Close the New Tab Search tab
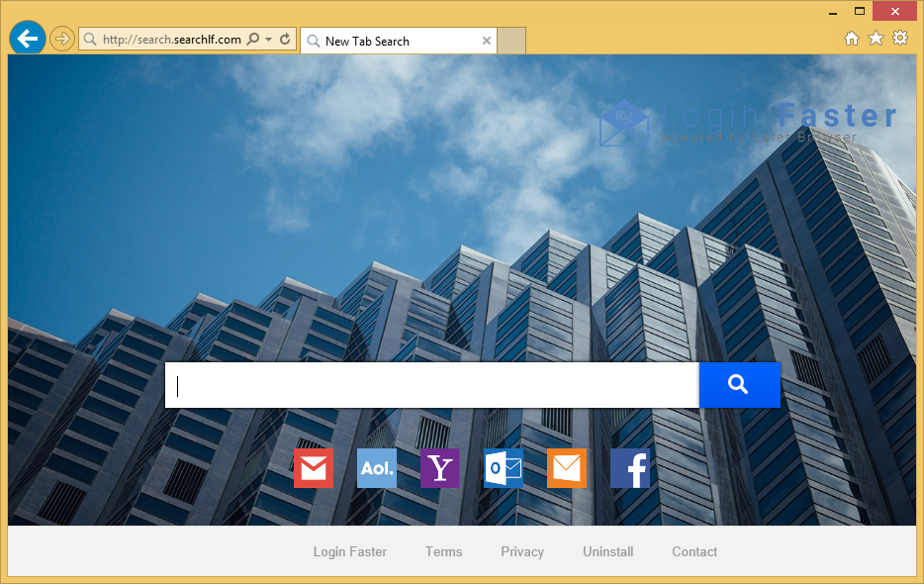This screenshot has height=586, width=924. [x=486, y=42]
